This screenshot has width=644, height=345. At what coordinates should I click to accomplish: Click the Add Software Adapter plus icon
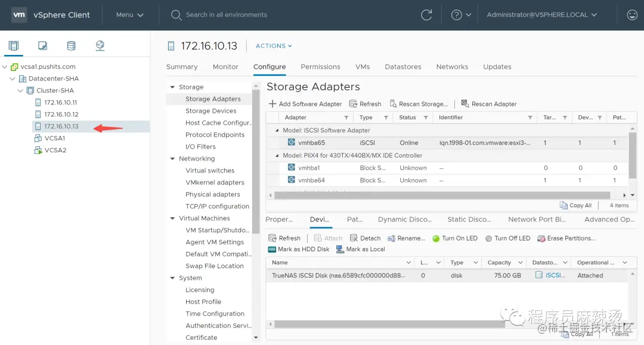[273, 104]
